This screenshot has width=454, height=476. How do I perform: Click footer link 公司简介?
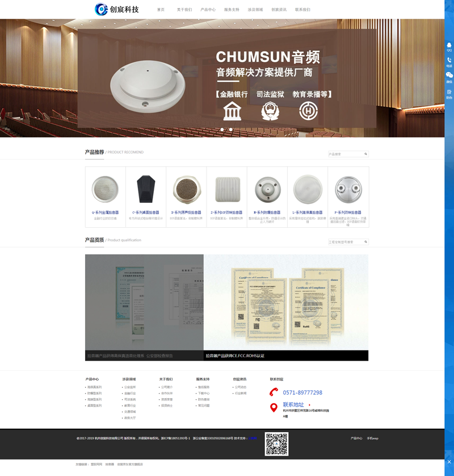pos(167,387)
